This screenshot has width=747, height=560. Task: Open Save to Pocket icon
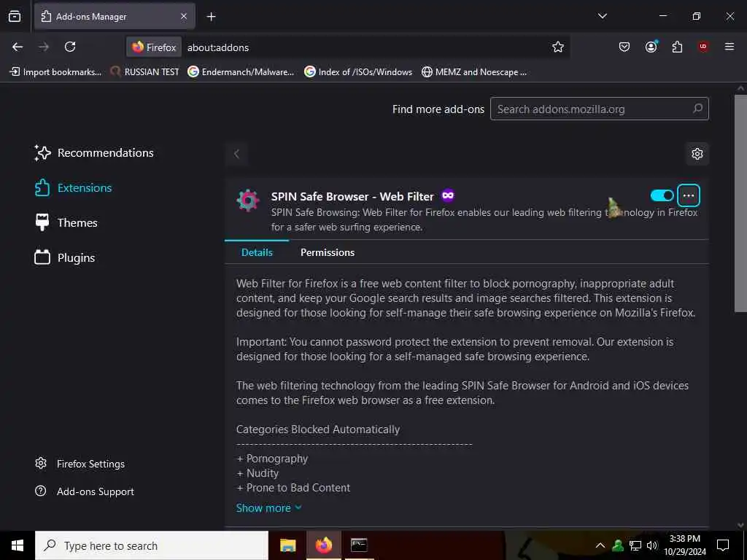tap(624, 47)
